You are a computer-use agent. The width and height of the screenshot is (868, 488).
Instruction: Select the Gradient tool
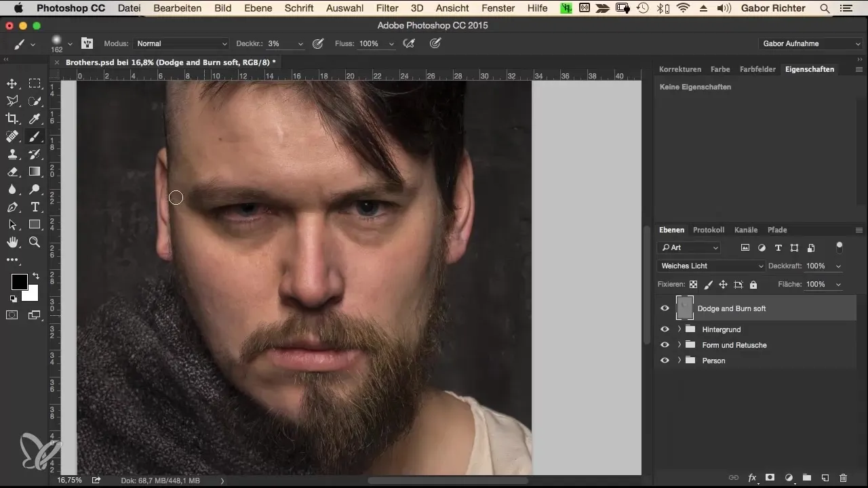[x=35, y=171]
